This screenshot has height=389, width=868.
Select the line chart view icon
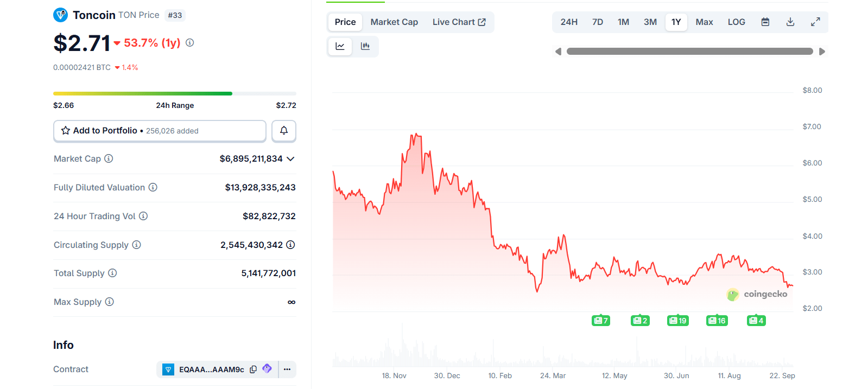click(x=340, y=47)
